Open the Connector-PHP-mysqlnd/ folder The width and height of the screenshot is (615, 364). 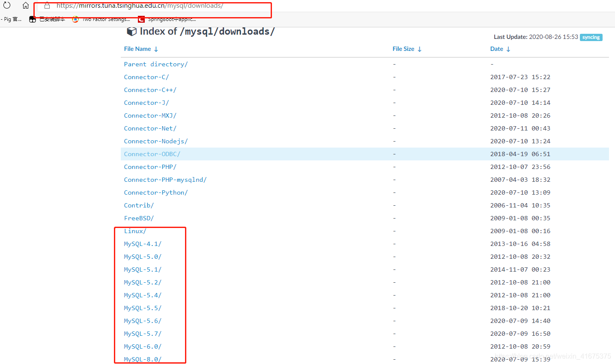[165, 180]
